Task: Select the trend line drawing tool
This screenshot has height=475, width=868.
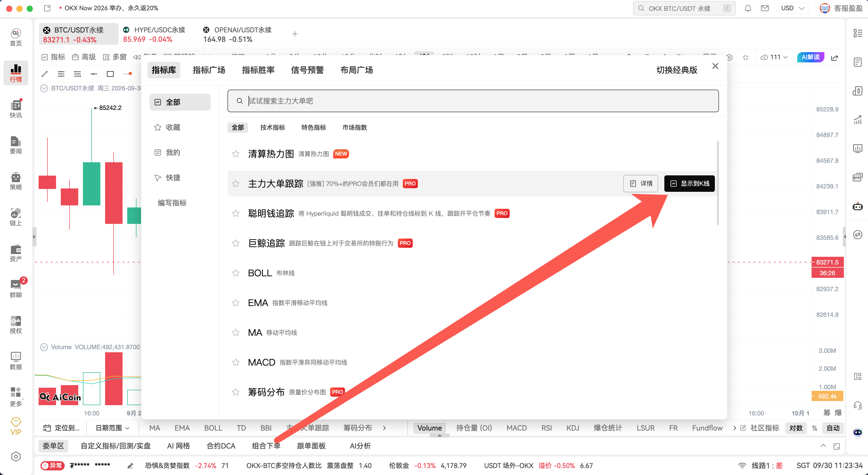Action: pos(44,73)
